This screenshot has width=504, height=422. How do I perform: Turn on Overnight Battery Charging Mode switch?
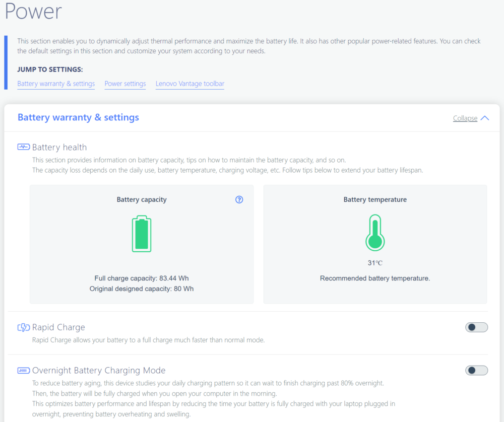tap(476, 371)
